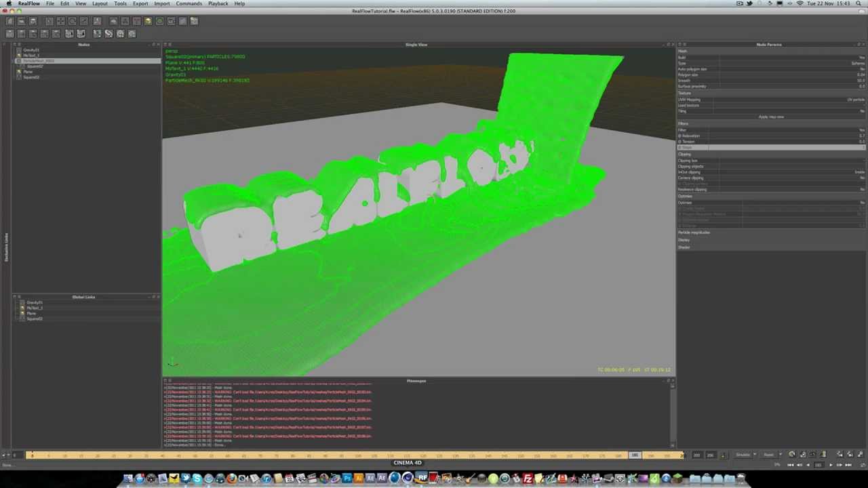
Task: Click the Gravity01 node icon in Nodes list
Action: [x=19, y=50]
